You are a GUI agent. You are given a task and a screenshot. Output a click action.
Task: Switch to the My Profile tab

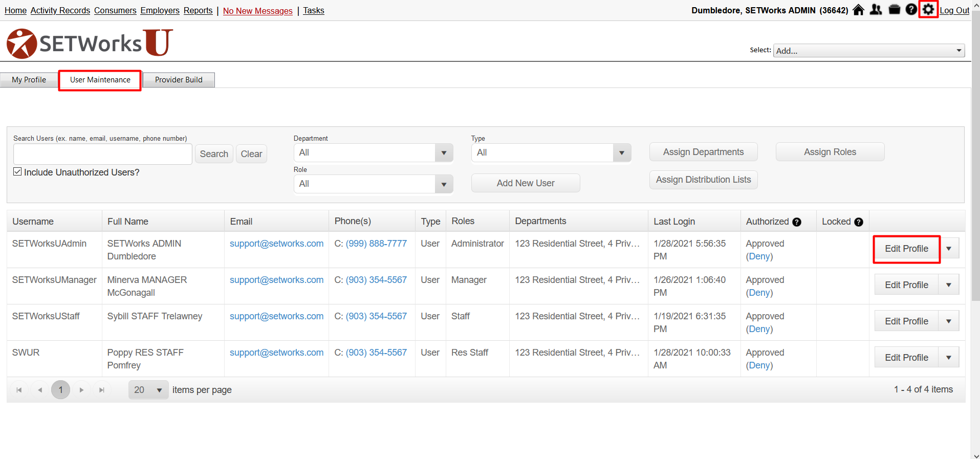pyautogui.click(x=29, y=80)
